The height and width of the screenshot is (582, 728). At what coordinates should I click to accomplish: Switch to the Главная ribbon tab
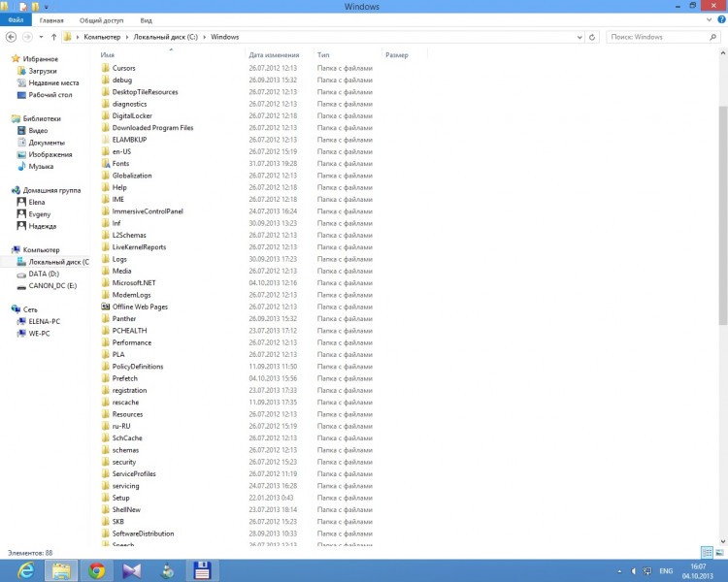pyautogui.click(x=51, y=20)
